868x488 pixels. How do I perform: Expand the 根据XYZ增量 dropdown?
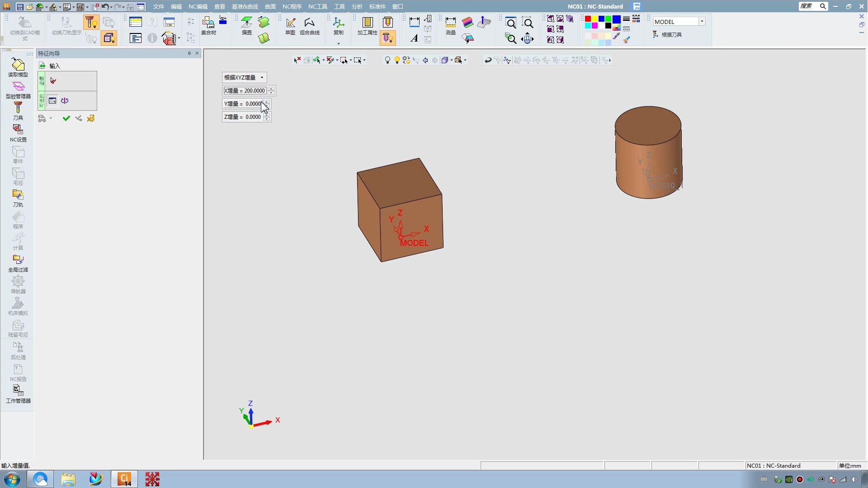262,77
